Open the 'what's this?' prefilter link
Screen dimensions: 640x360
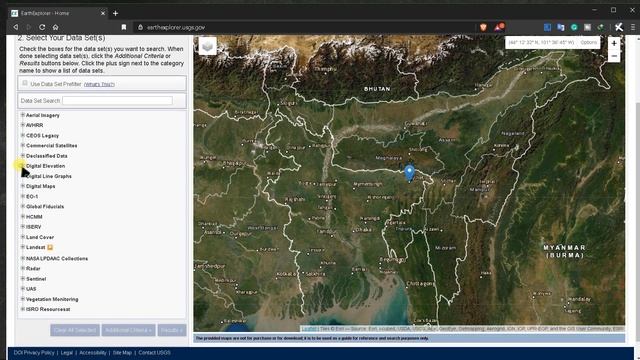pos(99,84)
